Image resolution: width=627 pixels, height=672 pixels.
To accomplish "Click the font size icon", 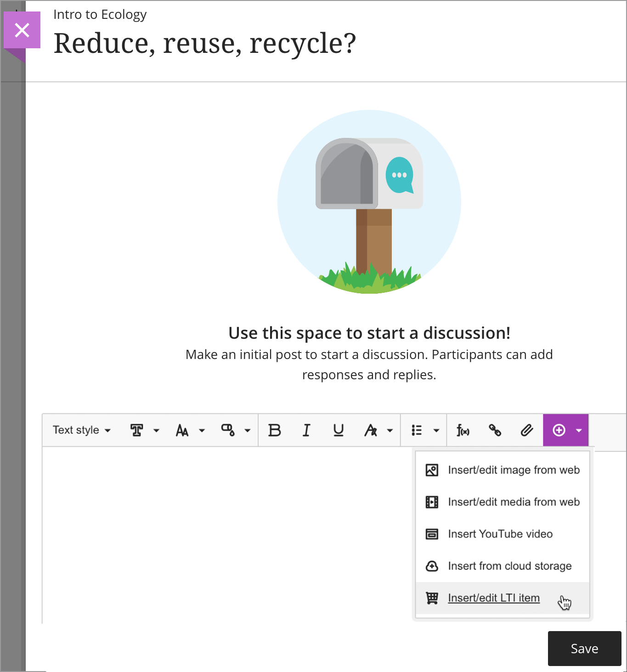I will [182, 430].
